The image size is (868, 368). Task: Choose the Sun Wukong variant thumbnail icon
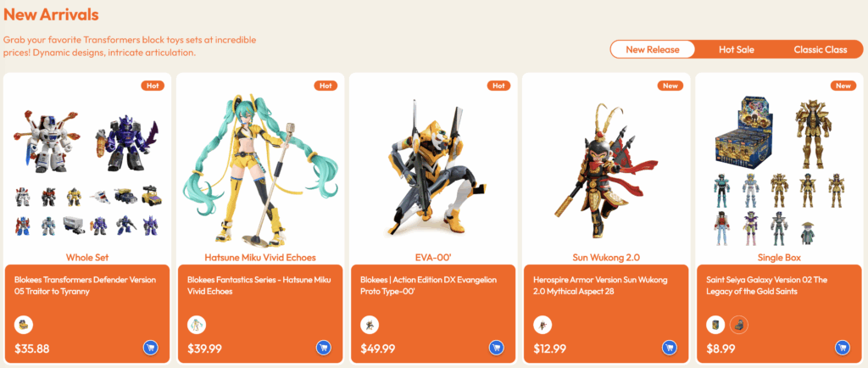(x=542, y=325)
